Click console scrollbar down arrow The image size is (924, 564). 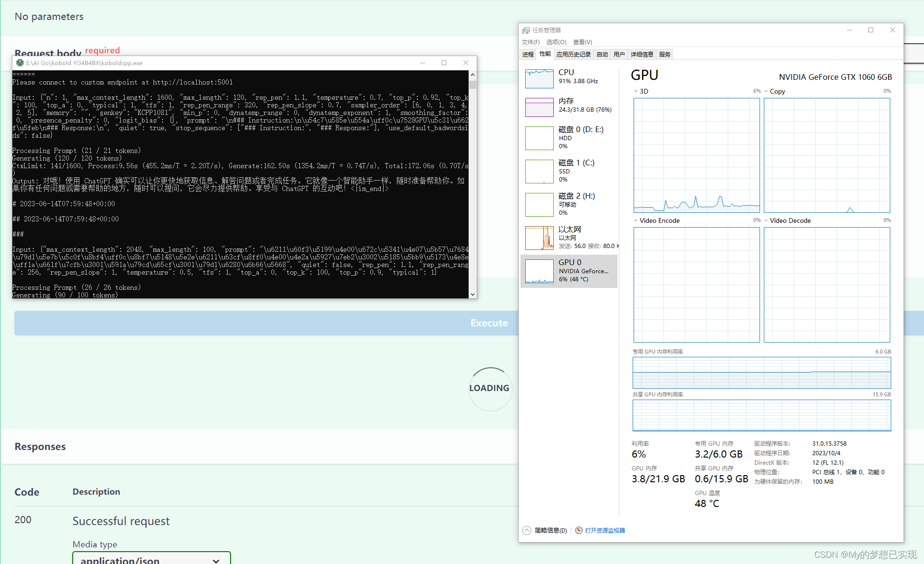pyautogui.click(x=472, y=294)
